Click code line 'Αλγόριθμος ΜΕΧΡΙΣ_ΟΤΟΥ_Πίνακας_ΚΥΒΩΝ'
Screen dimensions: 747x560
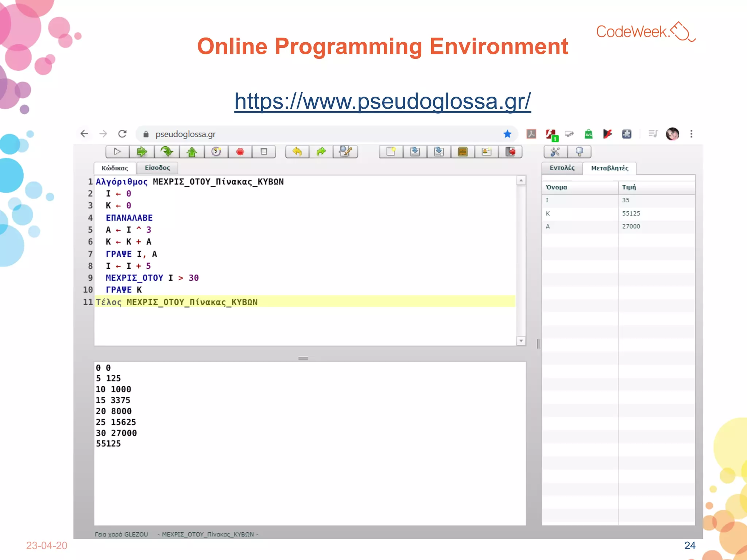(x=190, y=182)
